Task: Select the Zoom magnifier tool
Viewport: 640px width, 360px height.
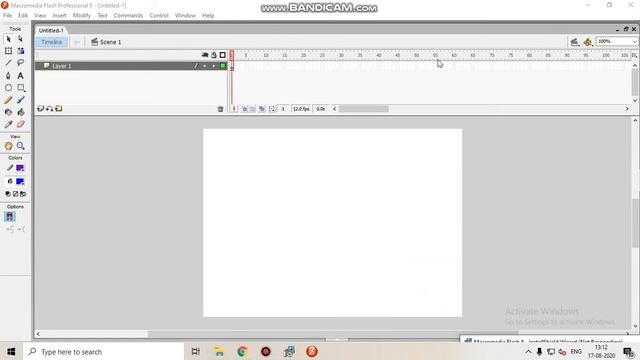Action: pyautogui.click(x=20, y=146)
